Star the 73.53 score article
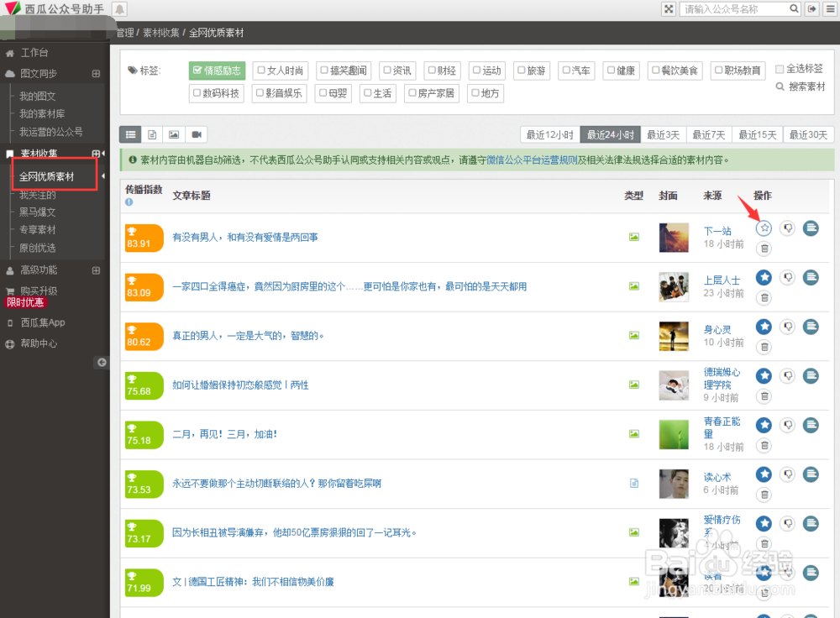Viewport: 840px width, 618px height. (764, 474)
